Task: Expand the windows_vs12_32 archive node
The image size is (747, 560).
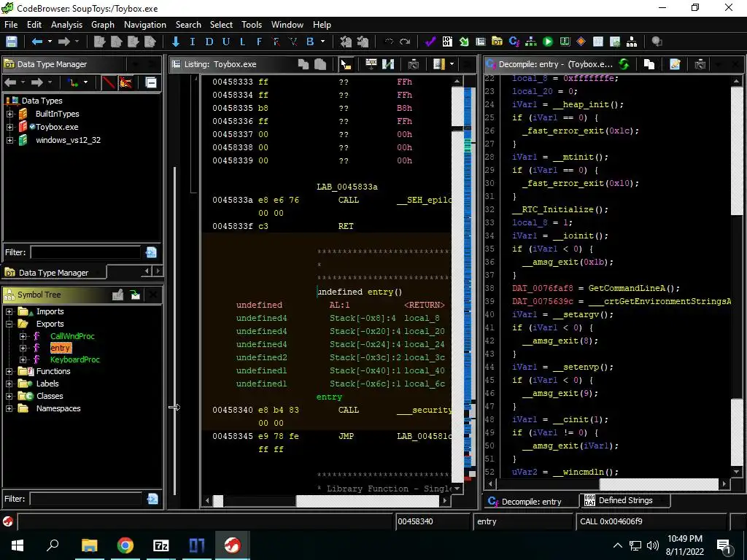Action: click(10, 141)
